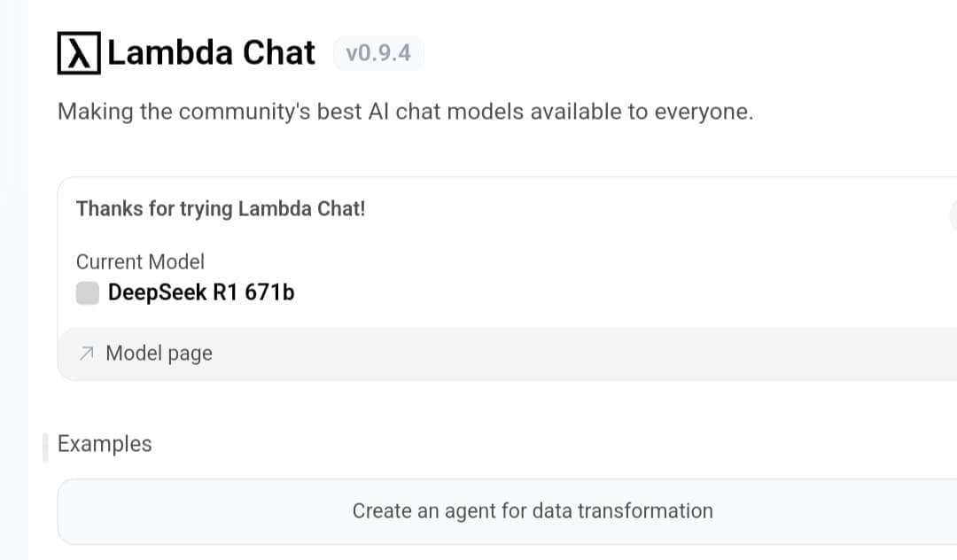Click the Create an agent for data transformation example

tap(533, 511)
